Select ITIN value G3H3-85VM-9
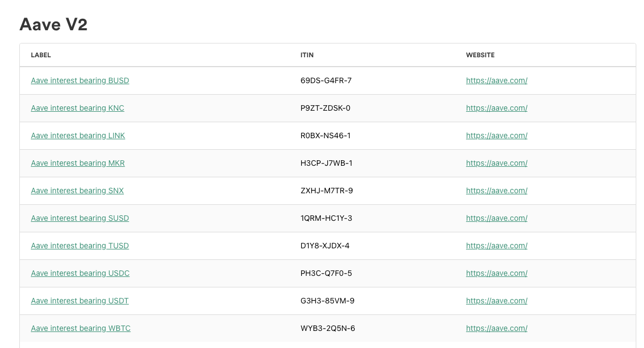Screen dimensions: 644x348 (x=327, y=301)
